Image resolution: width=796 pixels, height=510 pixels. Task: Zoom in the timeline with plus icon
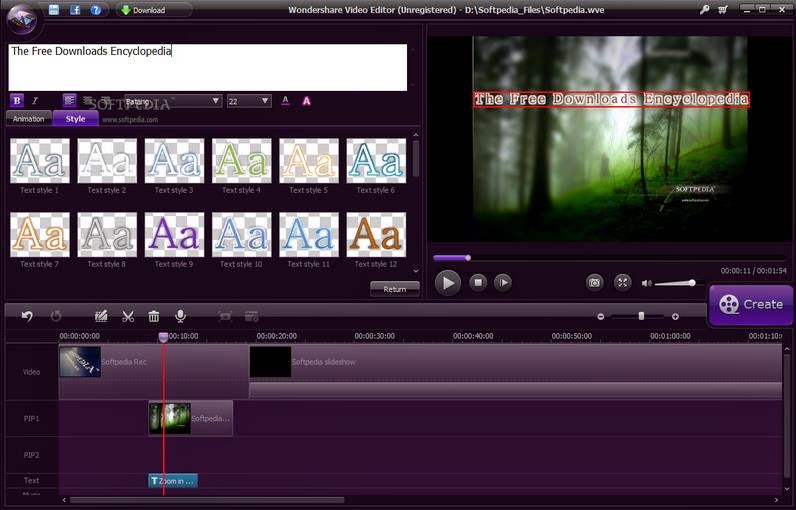point(675,317)
